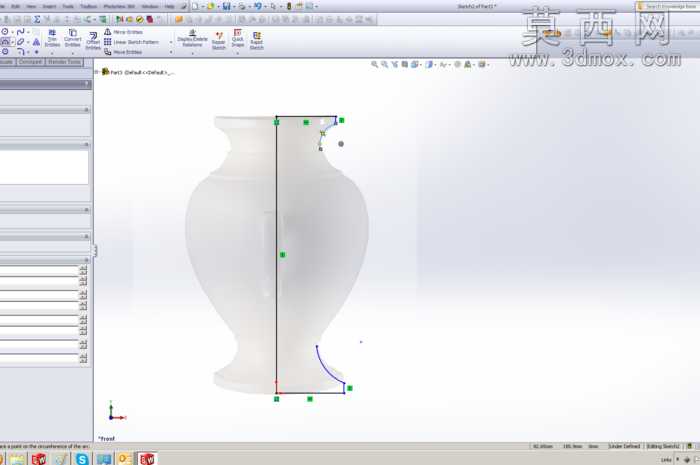Screen dimensions: 700x465
Task: Click the Spline sketch tool
Action: point(20,32)
